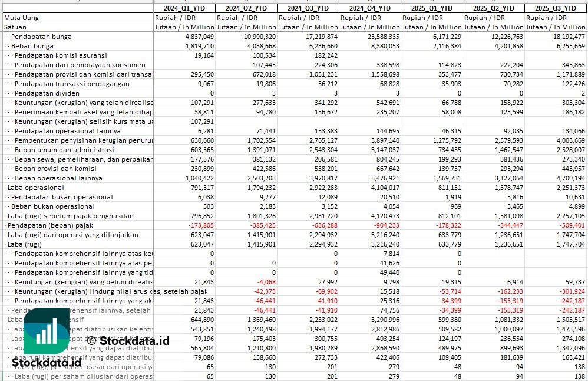This screenshot has width=588, height=381.
Task: Click Laba (rugi) sebelum pajak penghasilan label
Action: [71, 216]
